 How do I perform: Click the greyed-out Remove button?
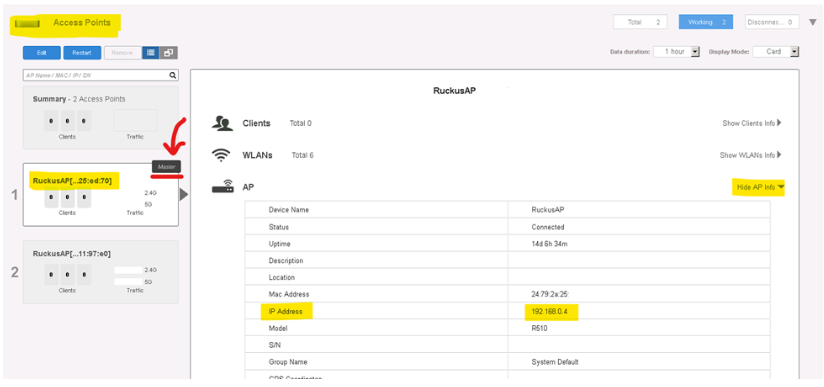coord(122,53)
